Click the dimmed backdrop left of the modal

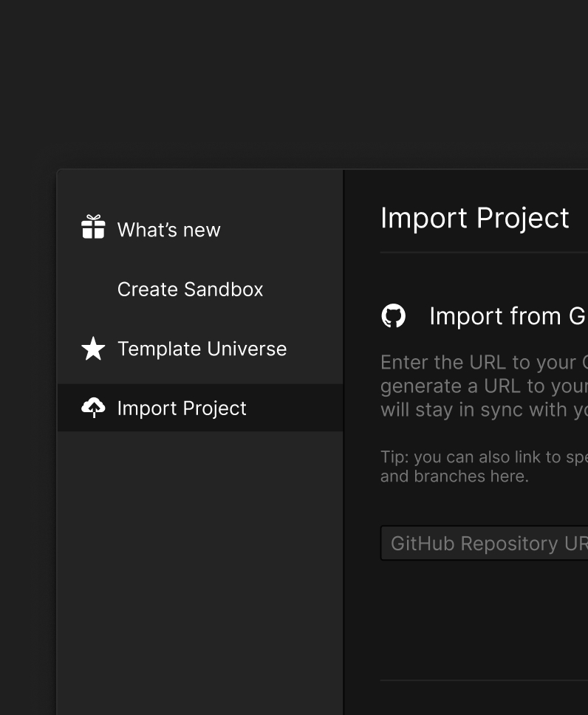tap(28, 443)
